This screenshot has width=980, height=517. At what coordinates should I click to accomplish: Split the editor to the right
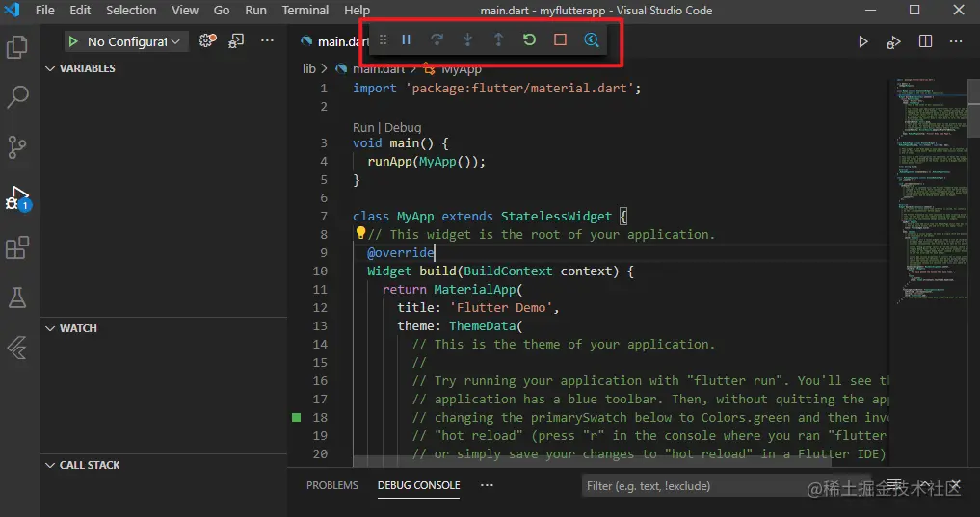pyautogui.click(x=926, y=41)
